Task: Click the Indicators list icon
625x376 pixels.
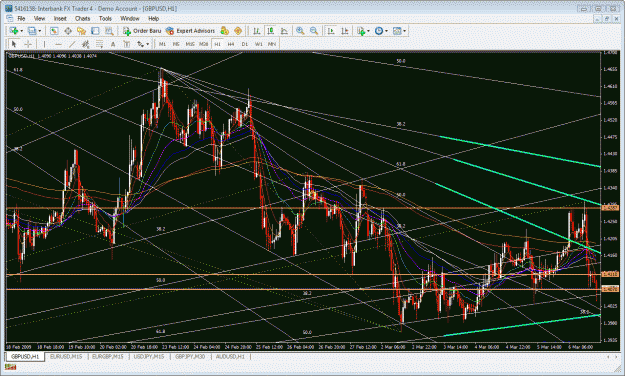Action: click(361, 31)
